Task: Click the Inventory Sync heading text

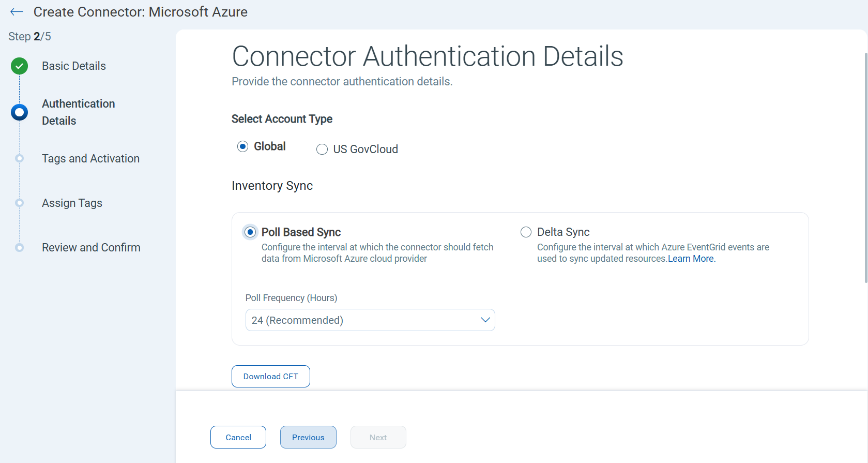Action: 272,186
